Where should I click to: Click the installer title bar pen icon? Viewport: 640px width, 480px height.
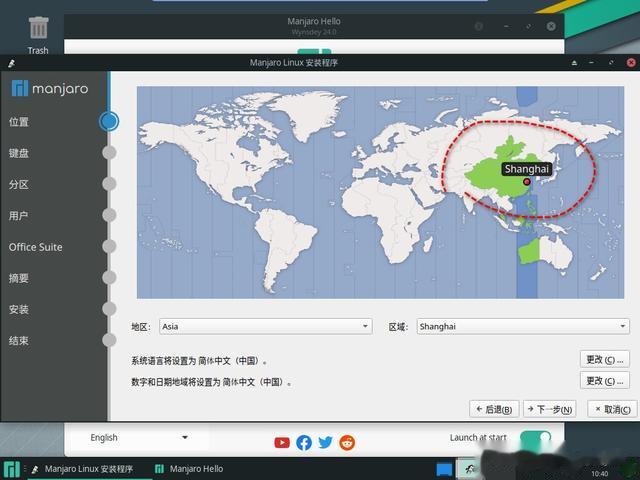point(11,63)
